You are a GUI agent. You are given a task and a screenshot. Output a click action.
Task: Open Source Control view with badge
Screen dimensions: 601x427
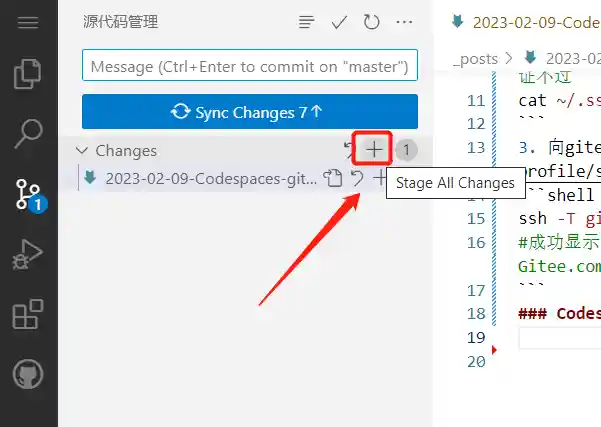click(31, 195)
